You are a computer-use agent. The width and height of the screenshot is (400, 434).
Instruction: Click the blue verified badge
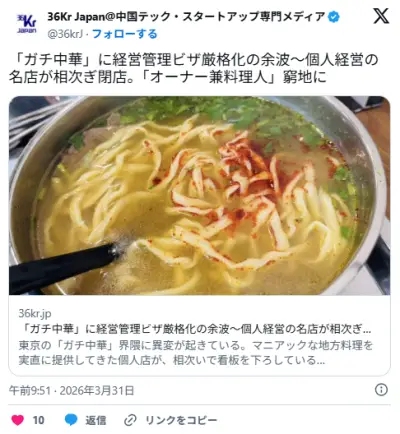(x=334, y=17)
